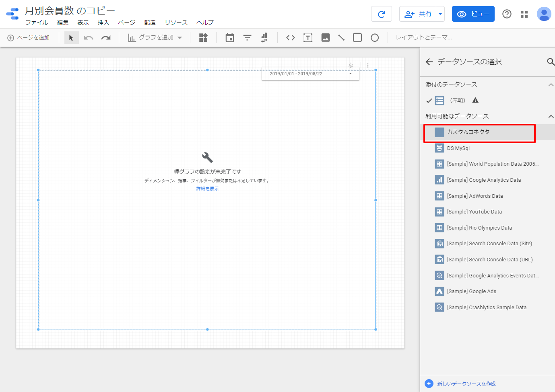Collapse the 利用可能なデータソース section

tap(551, 116)
